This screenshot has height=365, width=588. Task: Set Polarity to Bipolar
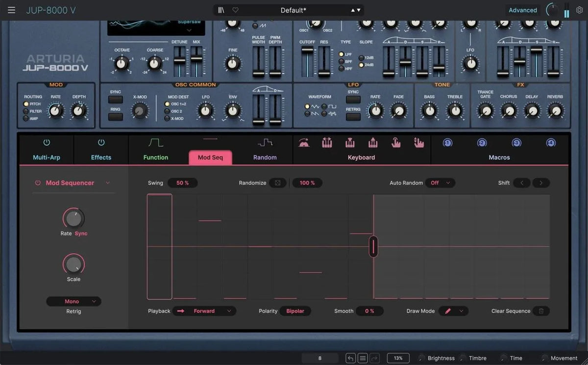coord(295,311)
